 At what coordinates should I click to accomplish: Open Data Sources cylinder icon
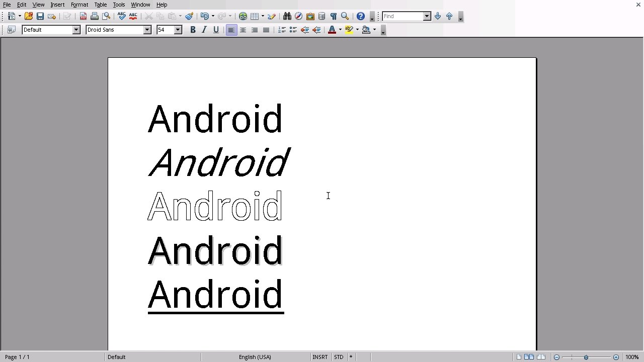(x=322, y=16)
